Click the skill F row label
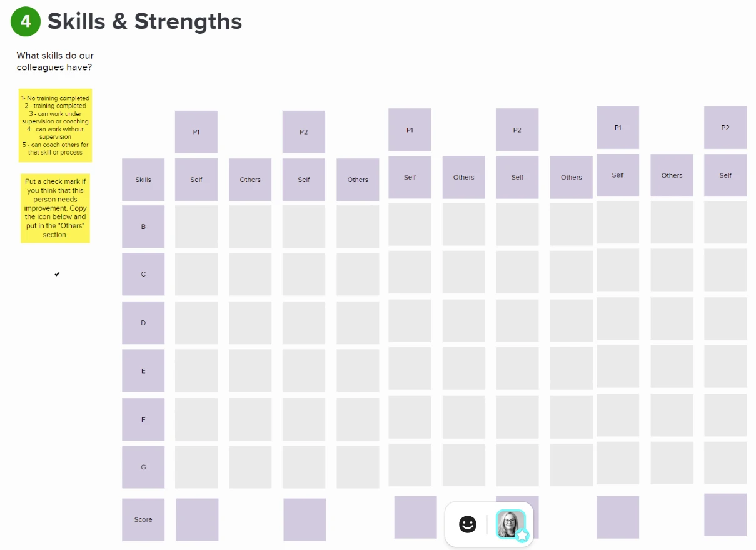756x550 pixels. click(143, 419)
